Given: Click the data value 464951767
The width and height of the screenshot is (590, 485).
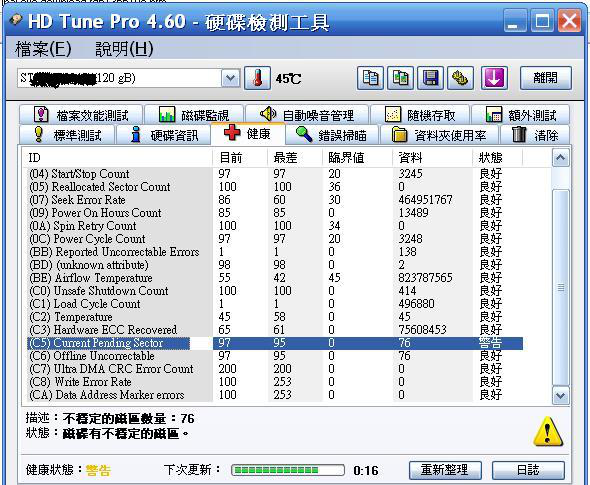Looking at the screenshot, I should coord(425,200).
